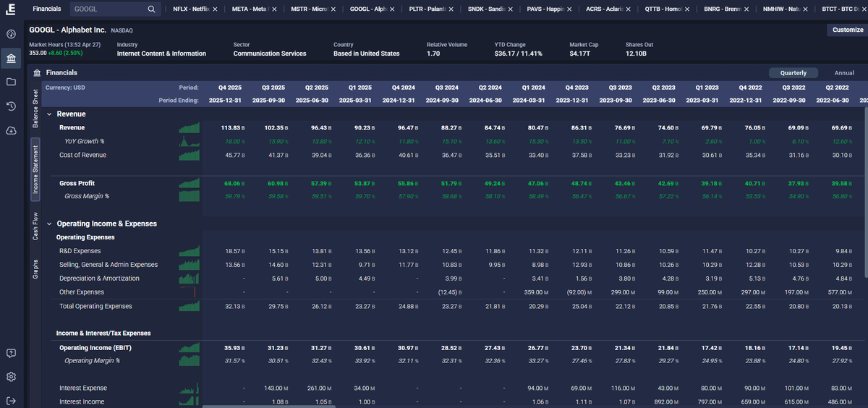Close the MSTR tab

[x=332, y=9]
